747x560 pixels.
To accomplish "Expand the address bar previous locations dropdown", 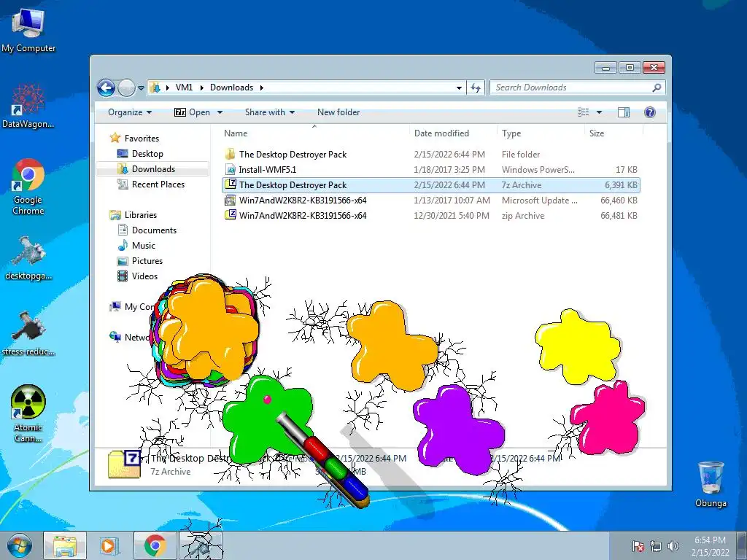I will [x=459, y=87].
